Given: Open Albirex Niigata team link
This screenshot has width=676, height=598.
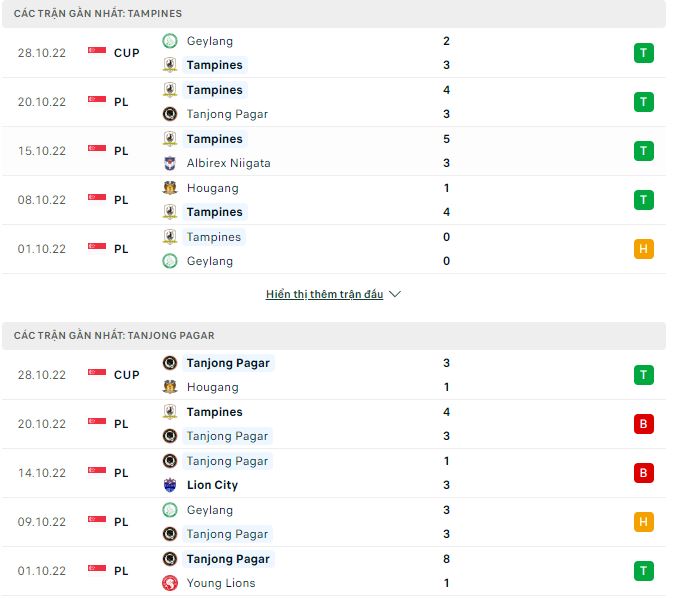Looking at the screenshot, I should tap(228, 163).
